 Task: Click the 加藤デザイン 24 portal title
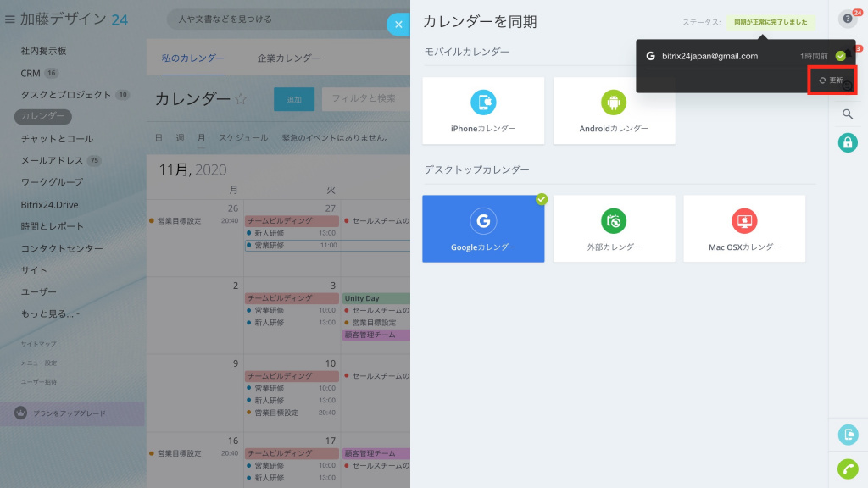click(75, 19)
